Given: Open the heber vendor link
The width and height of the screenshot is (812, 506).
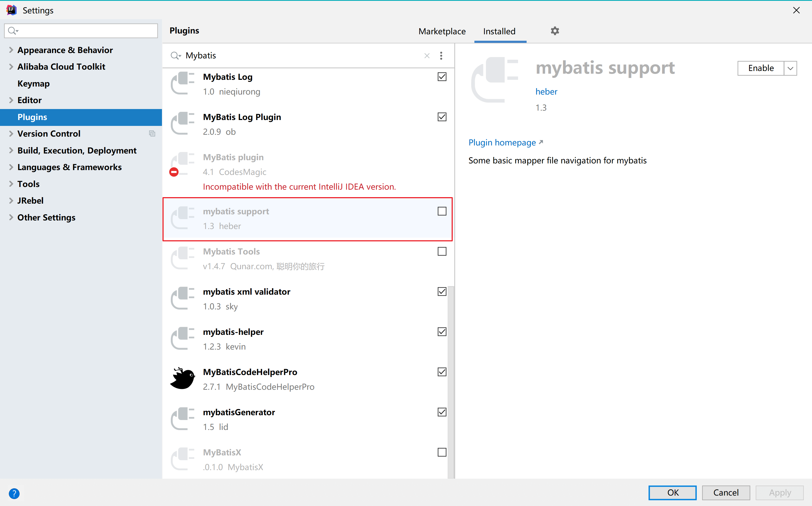Looking at the screenshot, I should click(546, 92).
